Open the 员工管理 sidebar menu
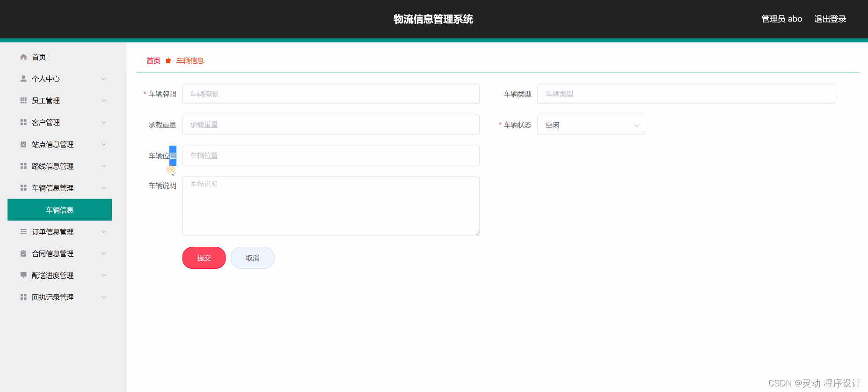This screenshot has height=392, width=868. click(59, 100)
